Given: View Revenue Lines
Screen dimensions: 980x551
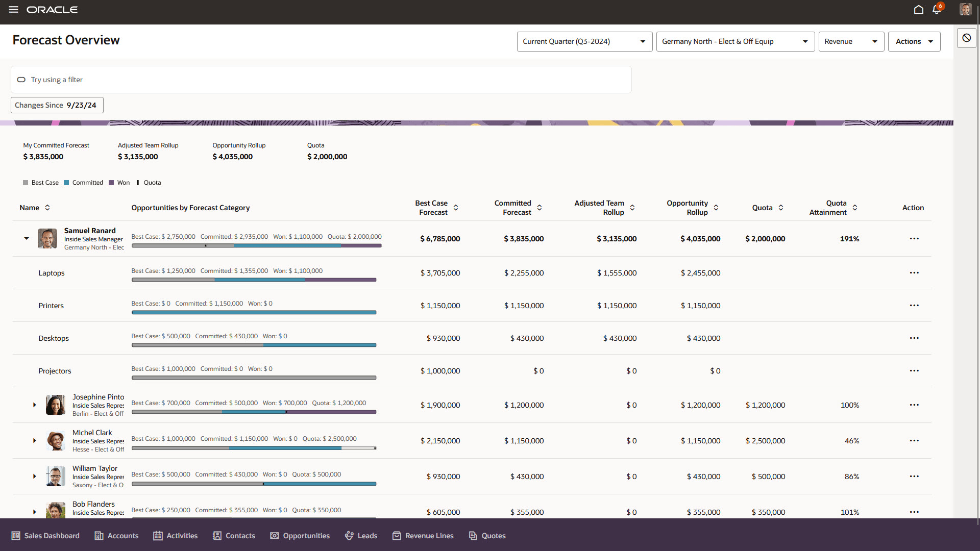Looking at the screenshot, I should point(423,535).
